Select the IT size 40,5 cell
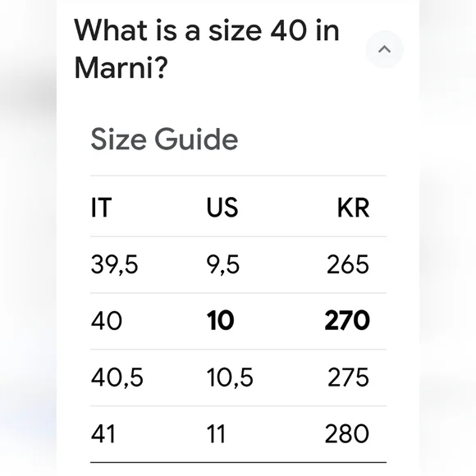476x476 pixels. 117,378
